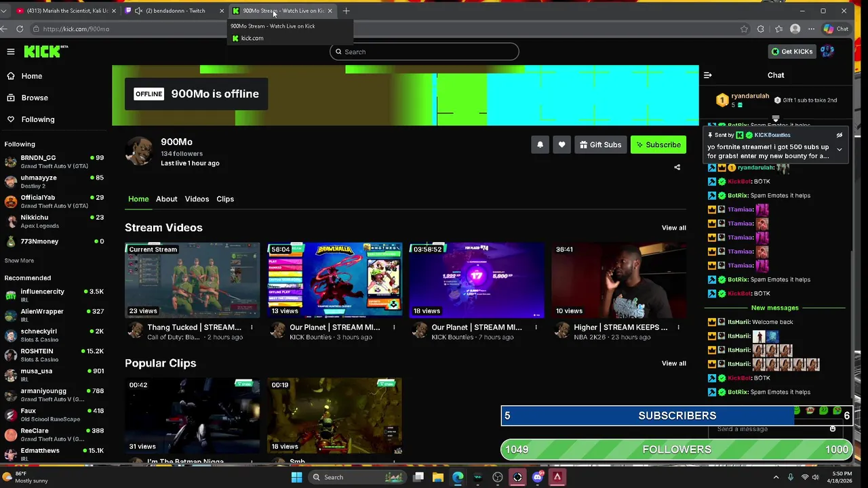
Task: Open the Current Stream video thumbnail
Action: point(193,280)
